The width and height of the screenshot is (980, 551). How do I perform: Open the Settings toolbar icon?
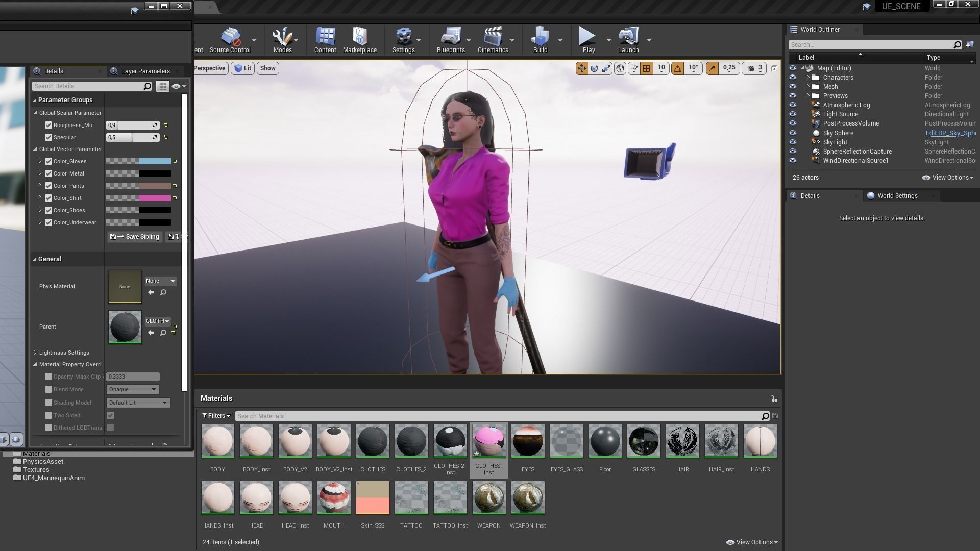pos(403,40)
